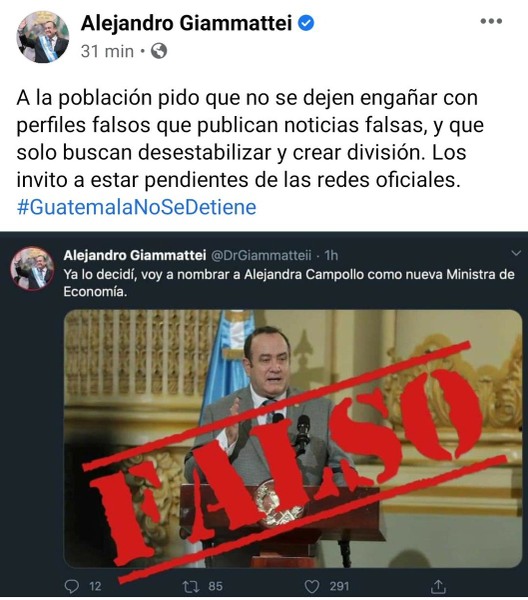Viewport: 528px width, 600px height.
Task: Click the tweet author name Alejandro Giammattei
Action: click(135, 255)
